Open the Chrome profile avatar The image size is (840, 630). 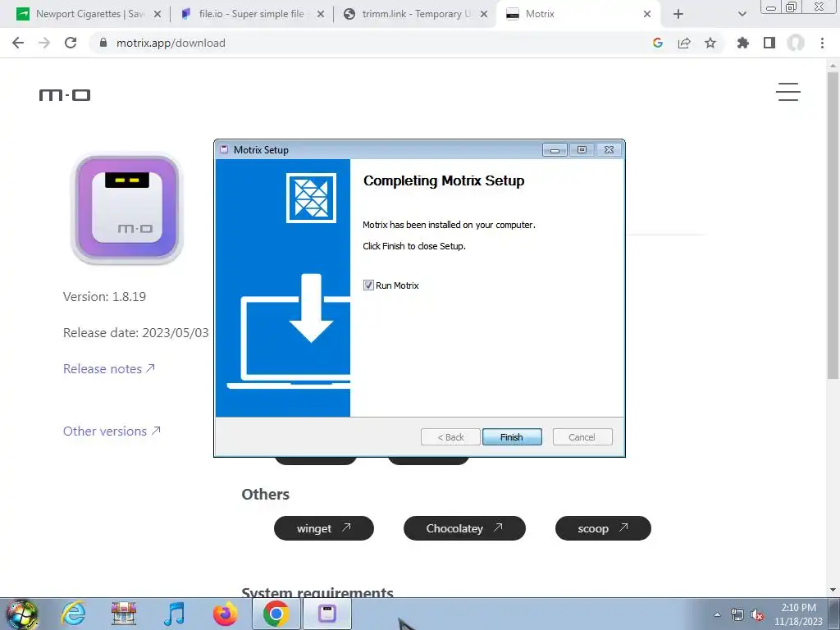point(796,43)
